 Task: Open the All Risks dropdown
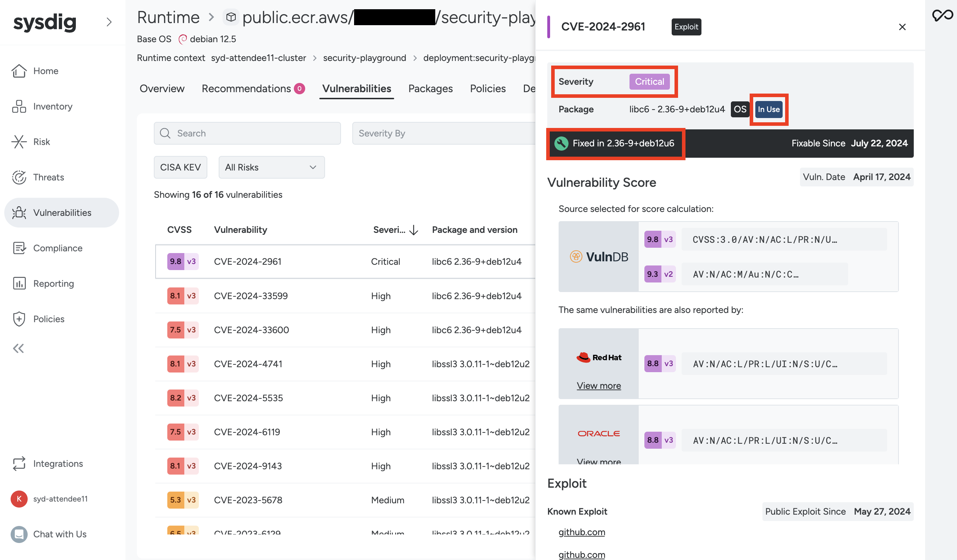click(x=272, y=167)
